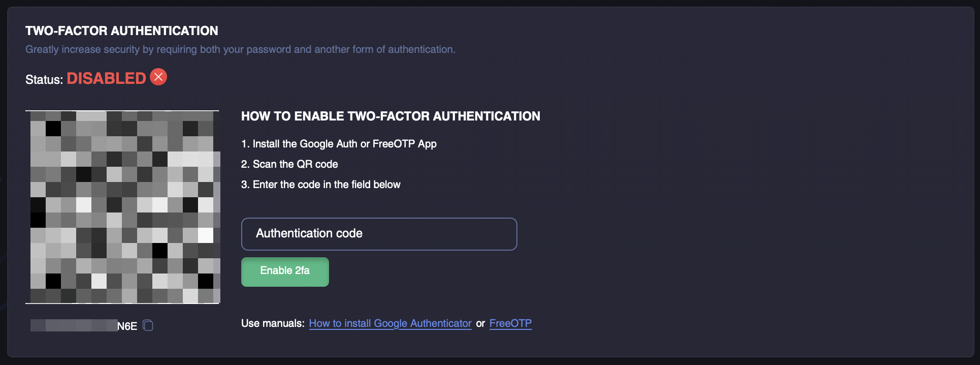This screenshot has width=980, height=365.
Task: Click inside the authentication code text box
Action: tap(379, 234)
